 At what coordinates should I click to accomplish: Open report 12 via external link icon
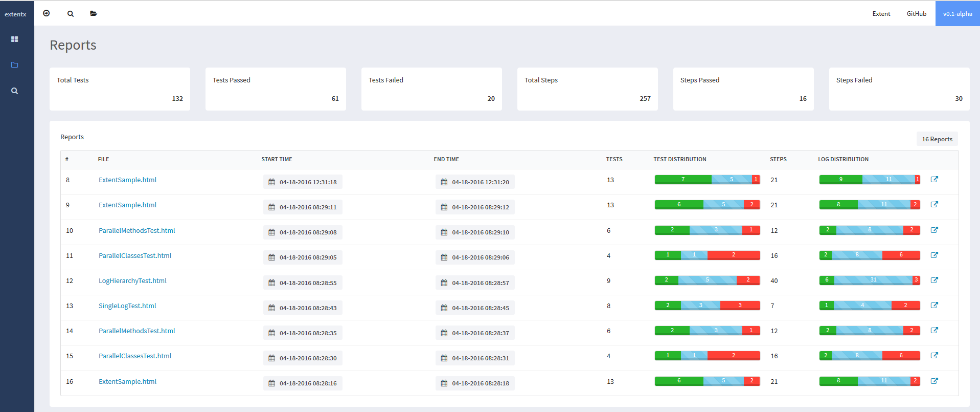934,280
